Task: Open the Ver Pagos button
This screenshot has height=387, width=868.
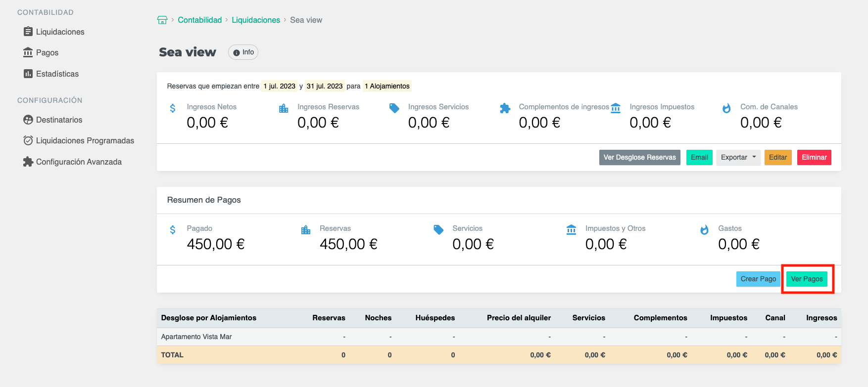Action: [806, 279]
